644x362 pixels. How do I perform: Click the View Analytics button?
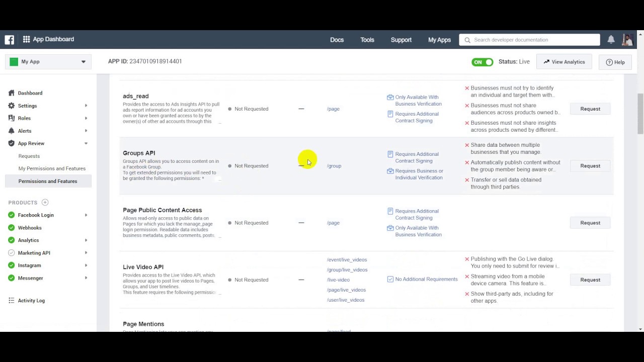tap(564, 62)
